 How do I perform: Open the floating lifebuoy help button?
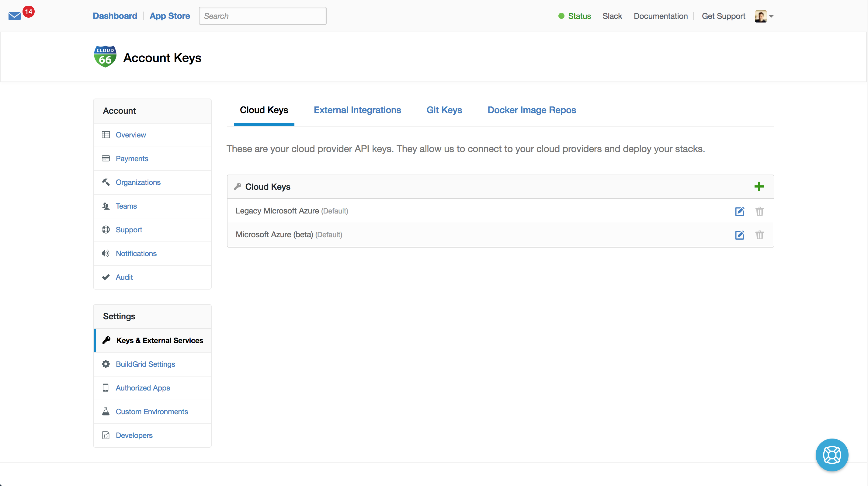(832, 455)
